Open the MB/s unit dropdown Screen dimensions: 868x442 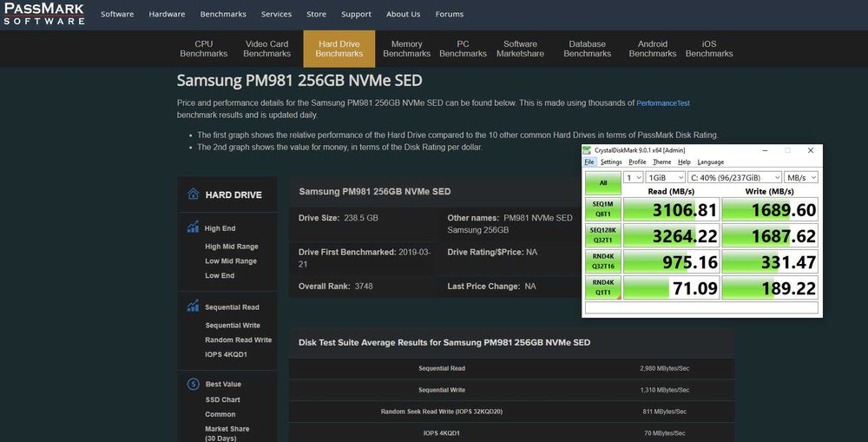(x=801, y=177)
